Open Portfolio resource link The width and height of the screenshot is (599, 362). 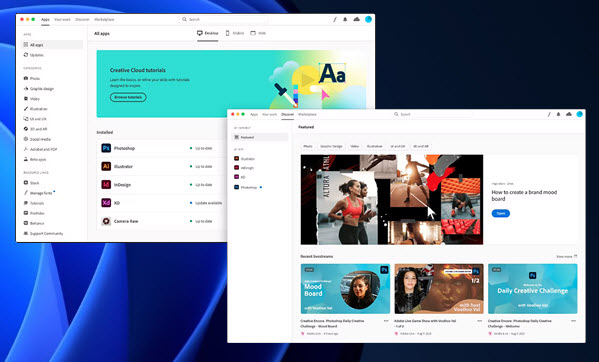tap(34, 213)
